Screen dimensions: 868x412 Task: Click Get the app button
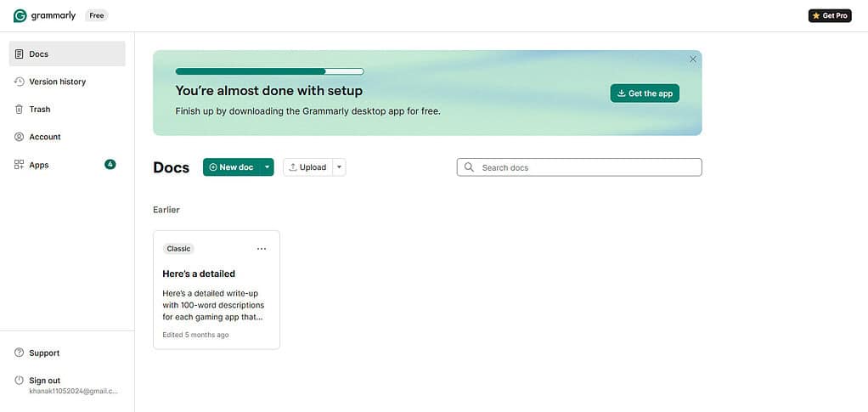(x=645, y=93)
